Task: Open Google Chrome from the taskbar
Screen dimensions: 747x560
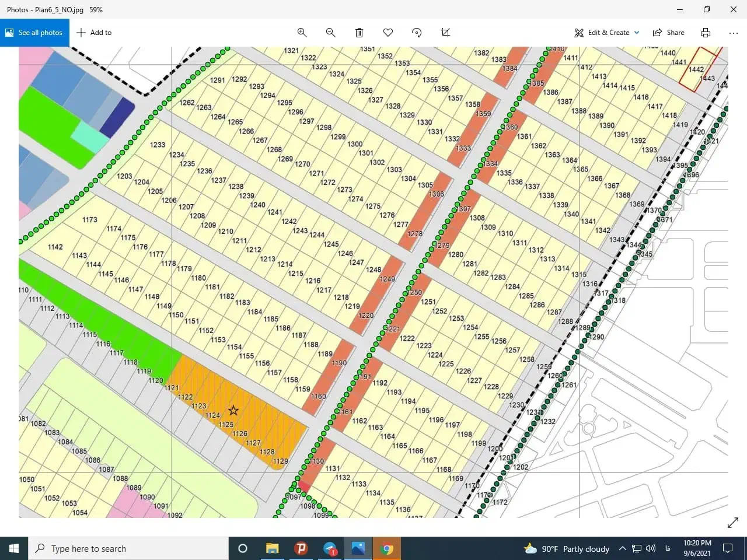Action: 386,548
